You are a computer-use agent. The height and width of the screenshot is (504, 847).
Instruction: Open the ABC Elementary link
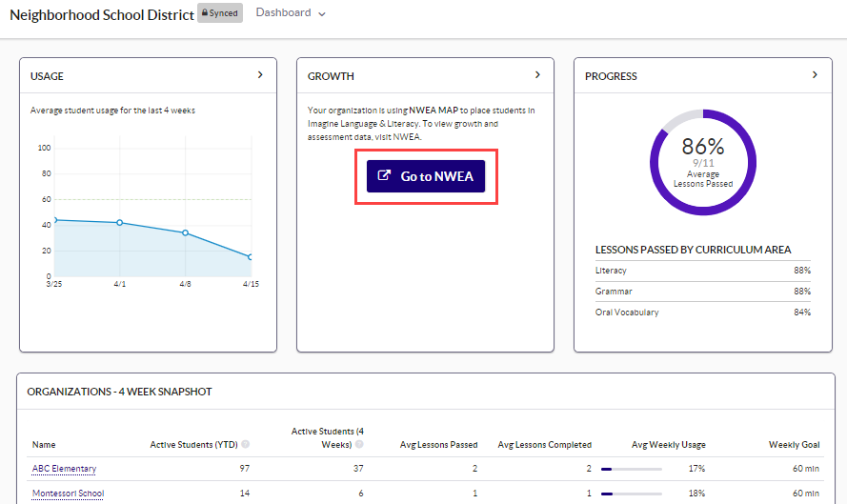click(x=64, y=469)
